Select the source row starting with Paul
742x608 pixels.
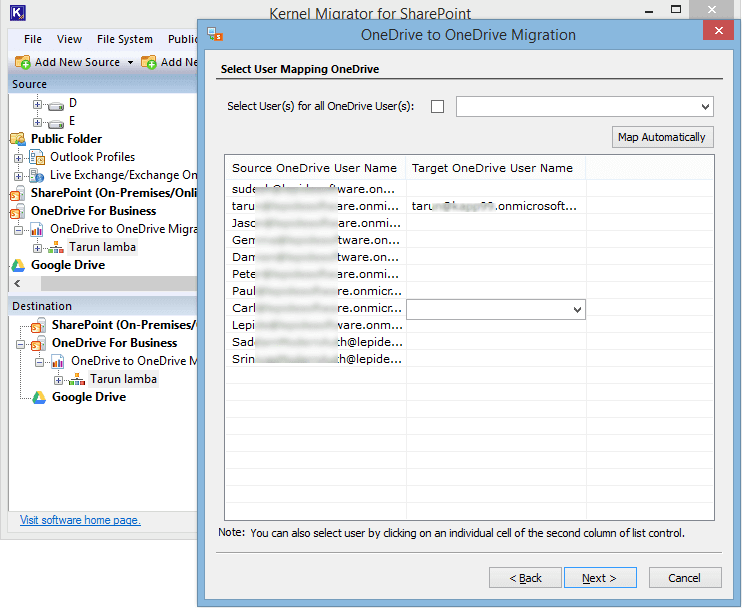pos(315,291)
